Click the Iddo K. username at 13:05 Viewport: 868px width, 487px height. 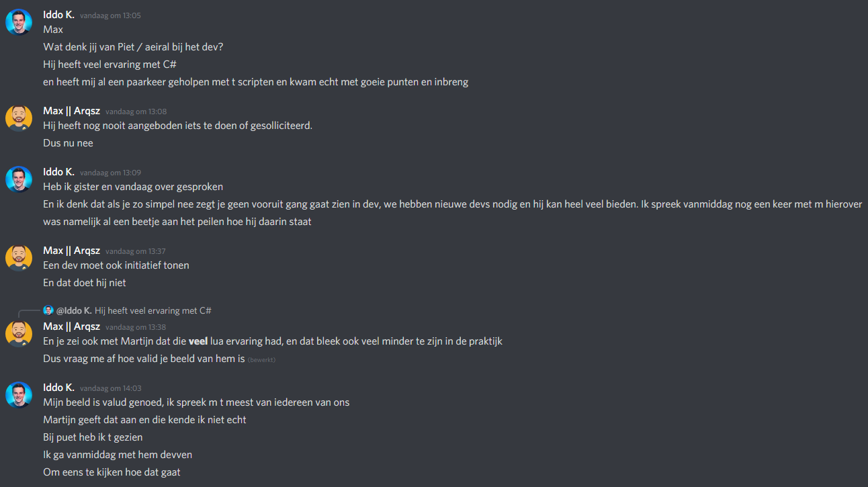58,15
